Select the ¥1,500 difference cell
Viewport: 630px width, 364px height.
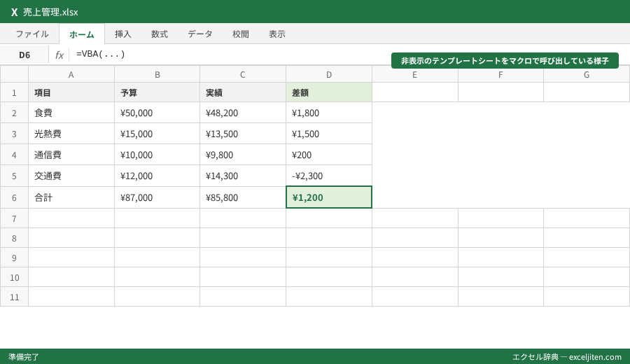[x=329, y=134]
